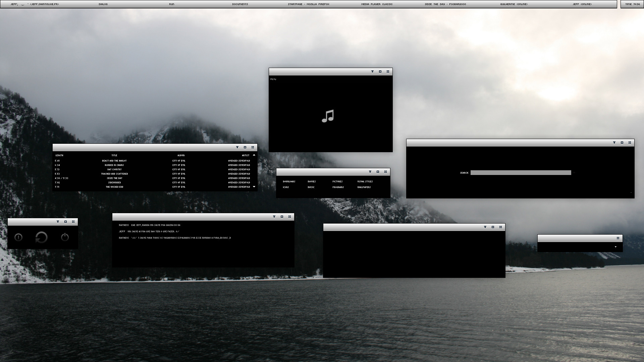Select Media Player Classic in top bar

click(377, 4)
